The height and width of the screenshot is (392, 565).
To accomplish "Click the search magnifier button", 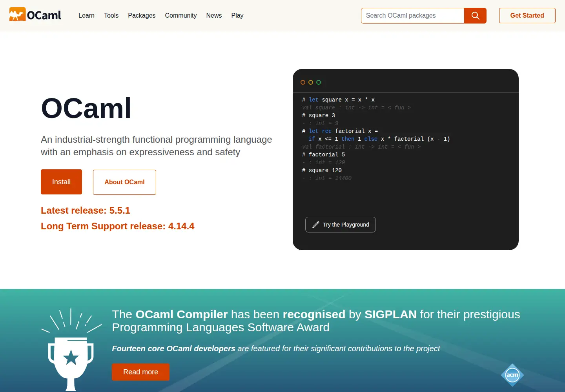I will 475,16.
